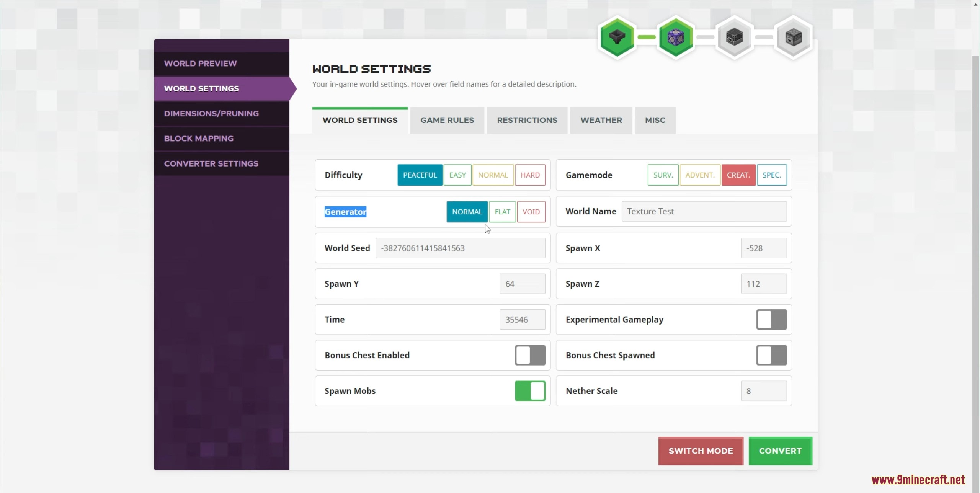Image resolution: width=980 pixels, height=493 pixels.
Task: Disable the Spawn Mobs switch
Action: click(x=530, y=391)
